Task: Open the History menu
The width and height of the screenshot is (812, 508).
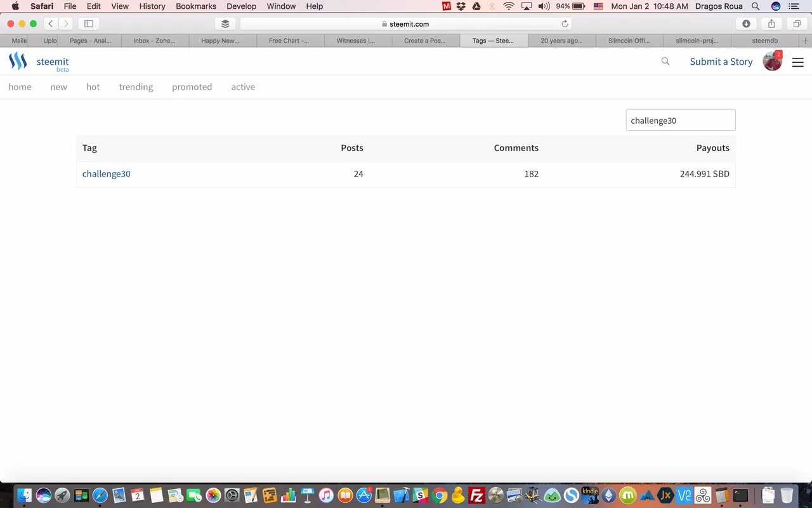Action: [152, 6]
